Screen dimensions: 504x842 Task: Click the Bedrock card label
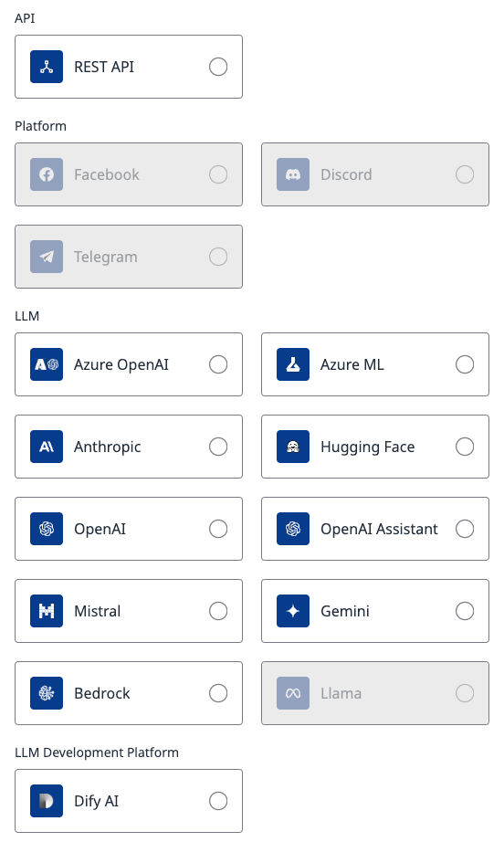(102, 693)
